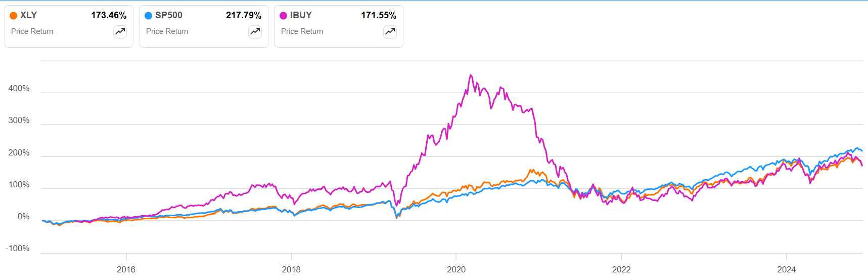Click the 217.79% SP500 return value
This screenshot has width=868, height=280.
tap(244, 15)
